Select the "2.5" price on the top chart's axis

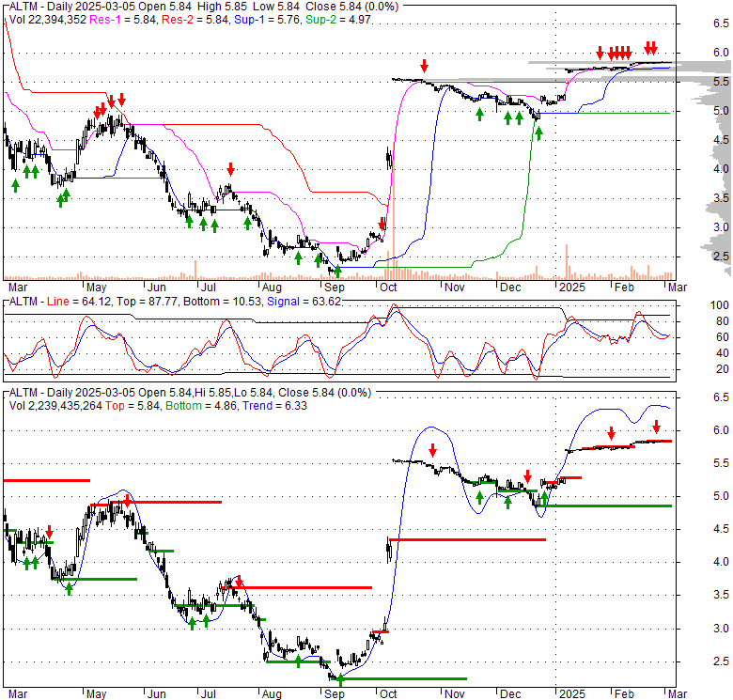pos(721,257)
